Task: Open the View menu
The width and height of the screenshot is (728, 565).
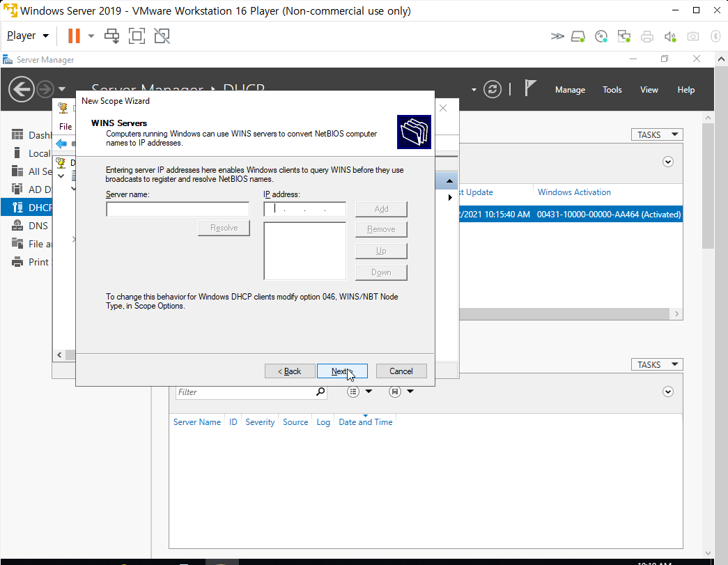Action: pos(649,90)
